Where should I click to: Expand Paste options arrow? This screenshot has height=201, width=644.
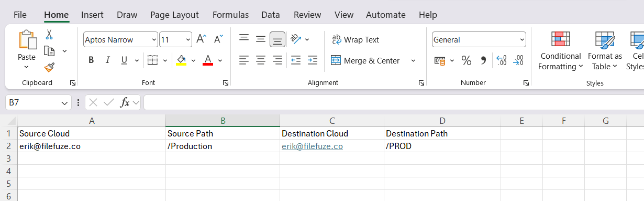(27, 67)
